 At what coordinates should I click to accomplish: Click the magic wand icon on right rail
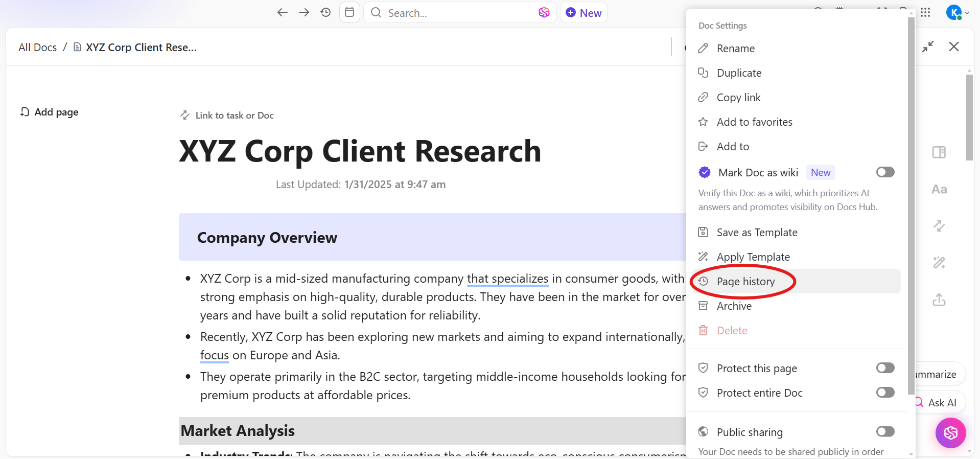[939, 263]
